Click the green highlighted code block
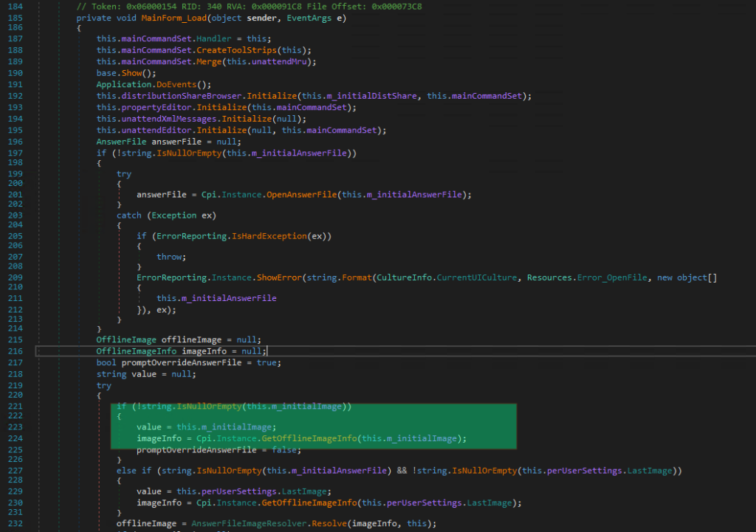The height and width of the screenshot is (532, 756). click(x=313, y=426)
